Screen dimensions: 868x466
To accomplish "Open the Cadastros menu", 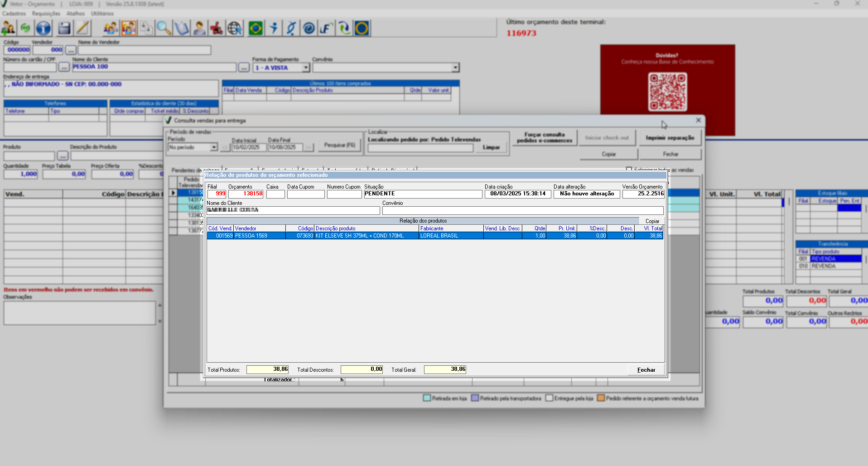I will coord(14,14).
